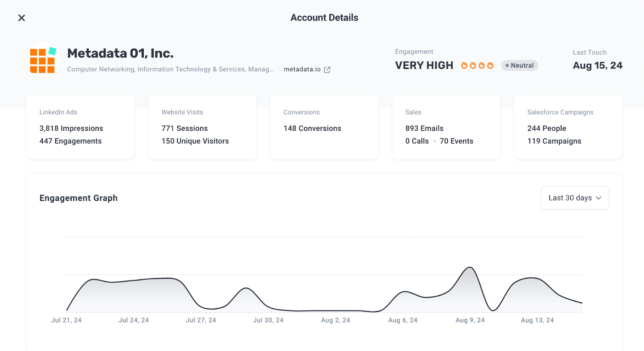Open the metadata.io external link icon
Viewport: 644px width, 351px height.
pyautogui.click(x=327, y=70)
